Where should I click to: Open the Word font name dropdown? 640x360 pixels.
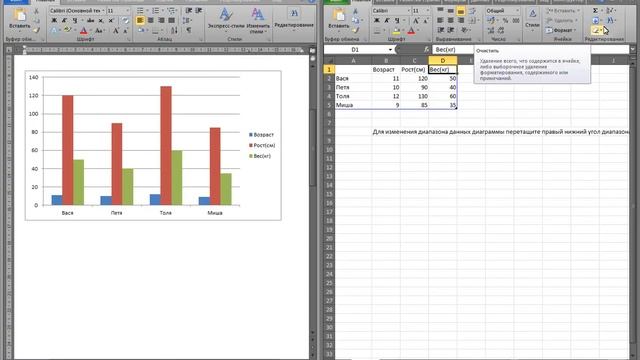pos(103,11)
